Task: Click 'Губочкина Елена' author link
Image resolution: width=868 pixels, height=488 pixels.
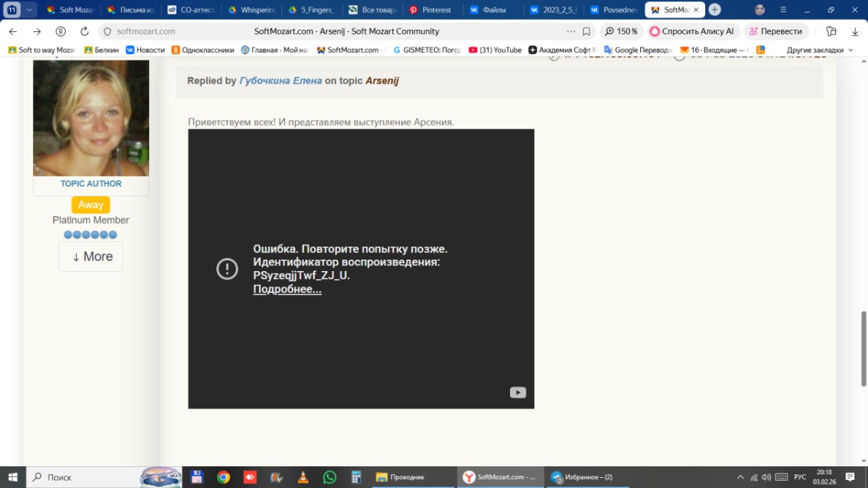Action: pos(281,81)
